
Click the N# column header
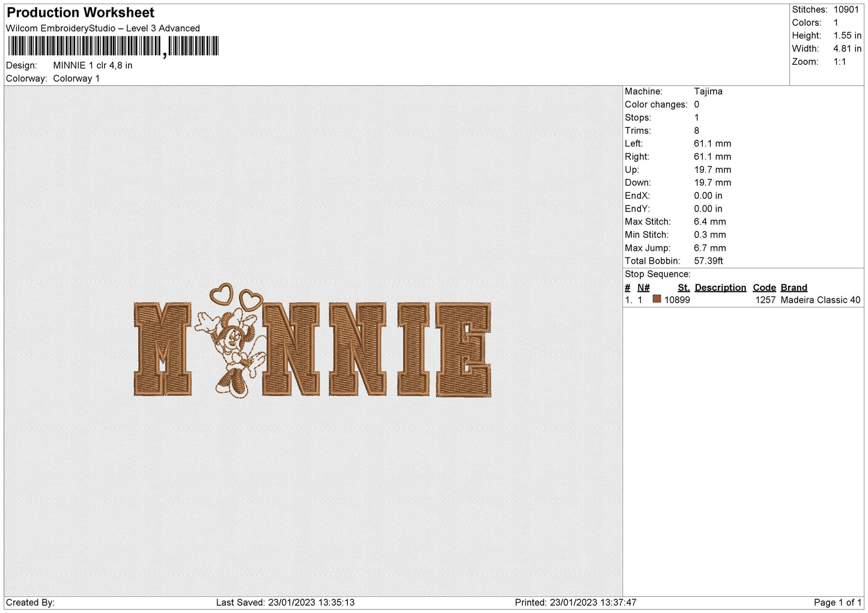click(x=643, y=288)
